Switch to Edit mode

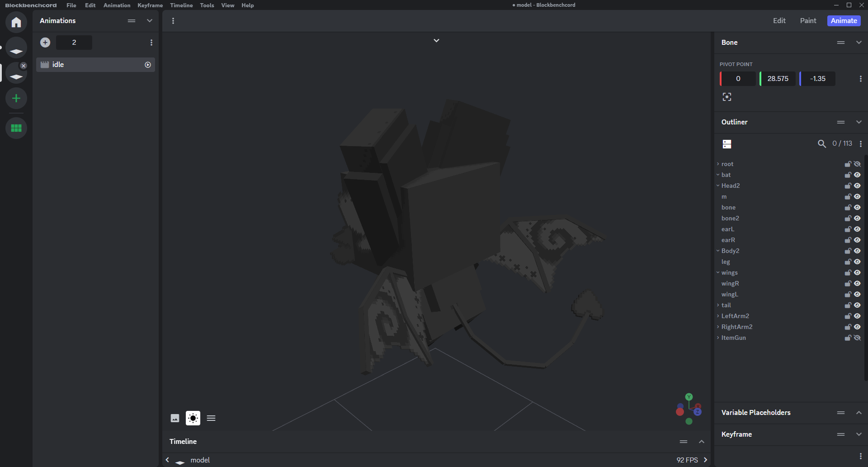point(779,21)
